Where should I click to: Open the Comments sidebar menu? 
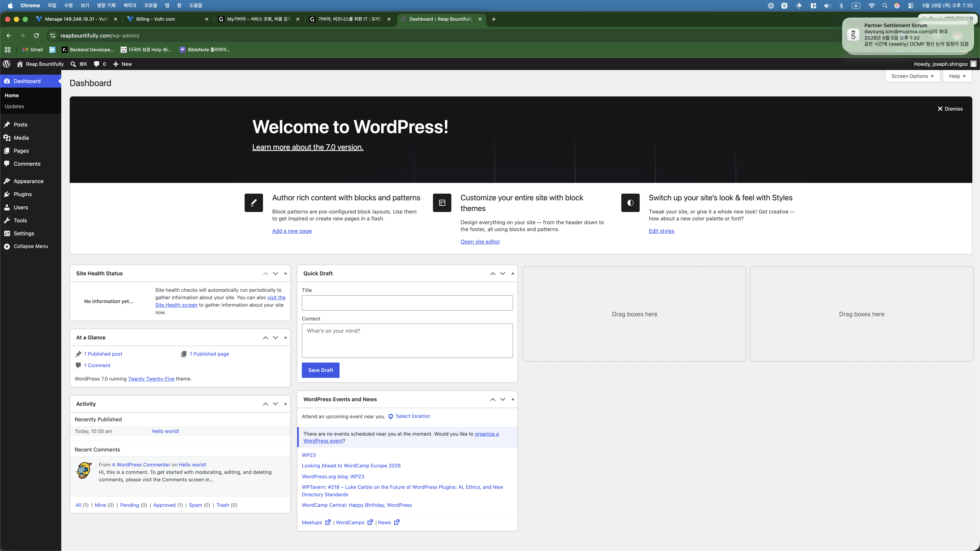pyautogui.click(x=27, y=164)
